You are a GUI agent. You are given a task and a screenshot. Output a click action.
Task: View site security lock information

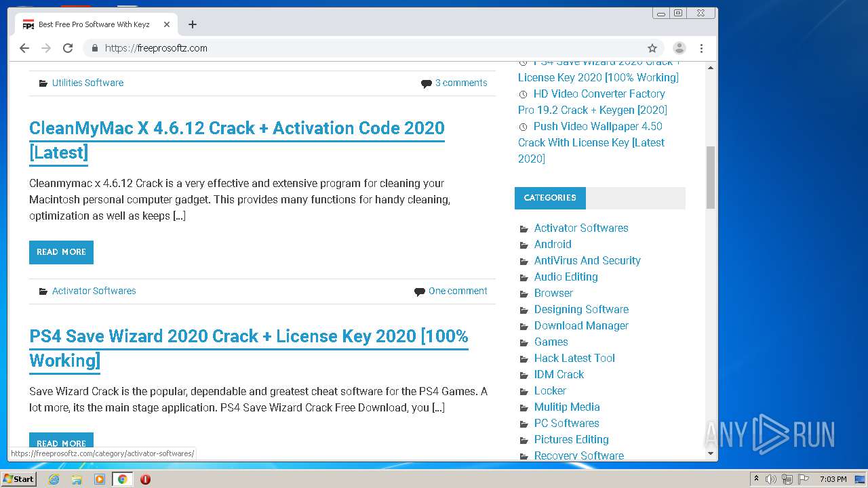coord(95,48)
